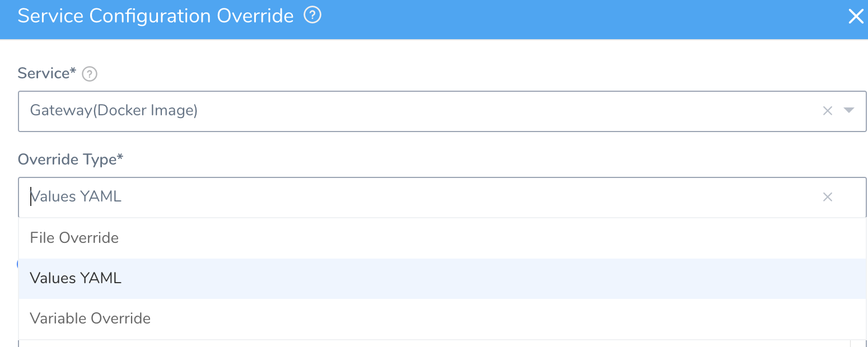
Task: Open the Service combo box showing Gateway
Action: pos(442,111)
